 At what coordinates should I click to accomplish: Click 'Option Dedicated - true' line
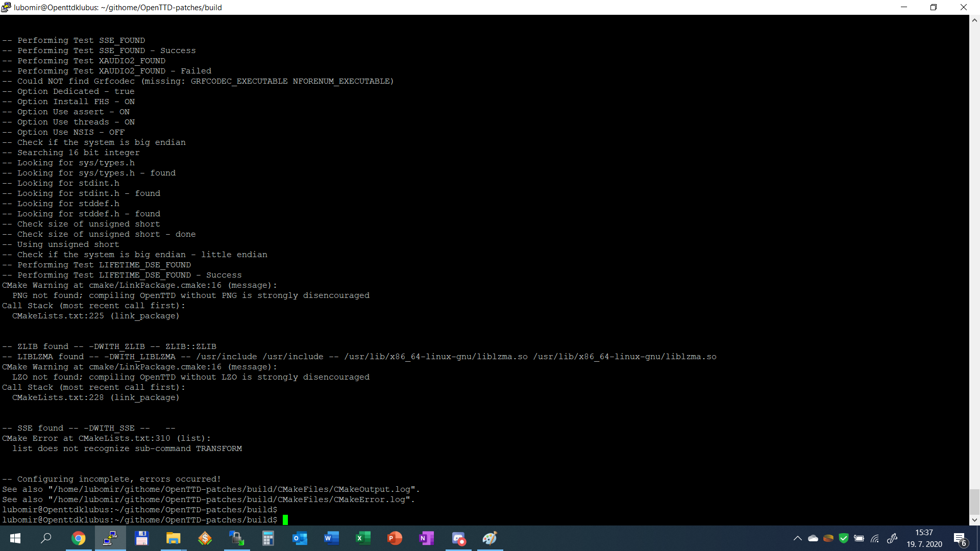pos(68,91)
